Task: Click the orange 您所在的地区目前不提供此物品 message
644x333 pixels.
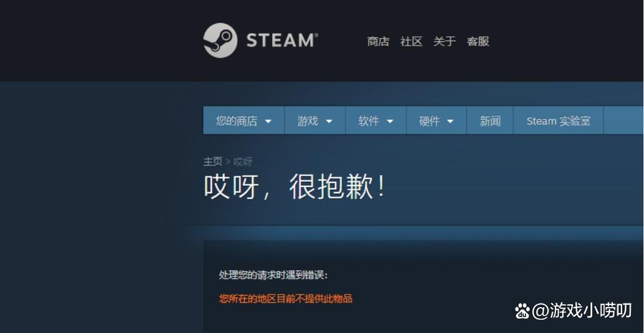Action: pos(285,298)
